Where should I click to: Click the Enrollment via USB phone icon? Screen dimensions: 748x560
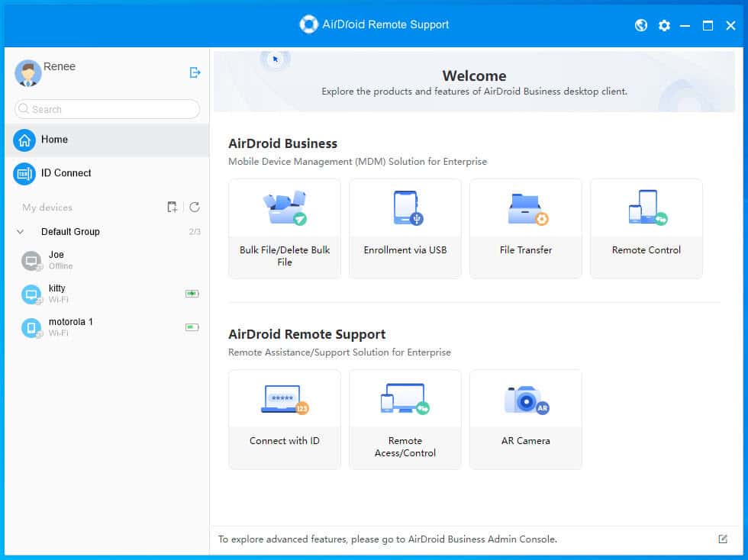[x=408, y=208]
